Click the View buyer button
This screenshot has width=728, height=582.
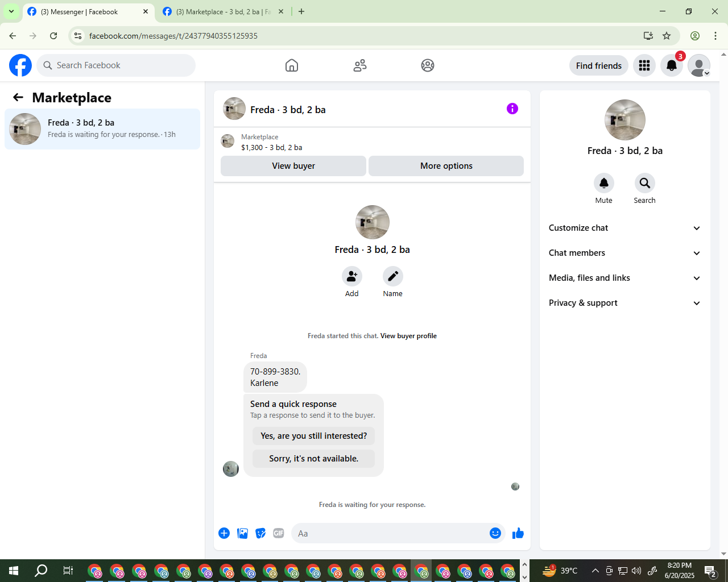click(293, 166)
